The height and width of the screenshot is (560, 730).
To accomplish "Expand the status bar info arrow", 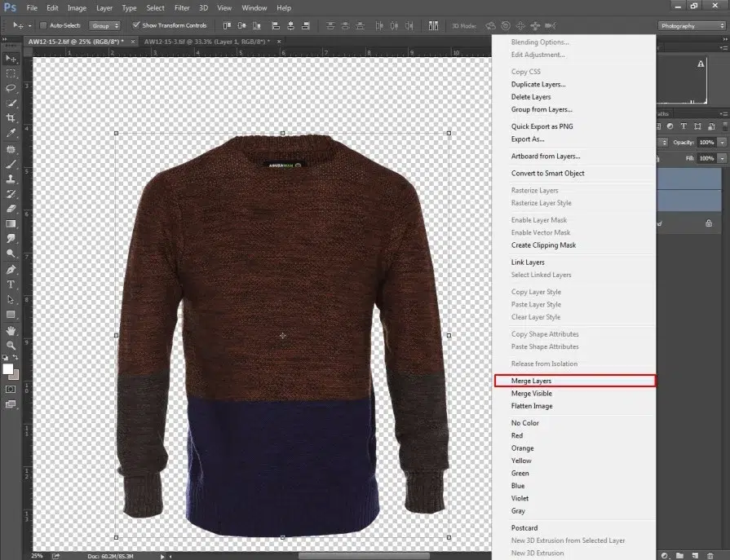I will (x=162, y=556).
